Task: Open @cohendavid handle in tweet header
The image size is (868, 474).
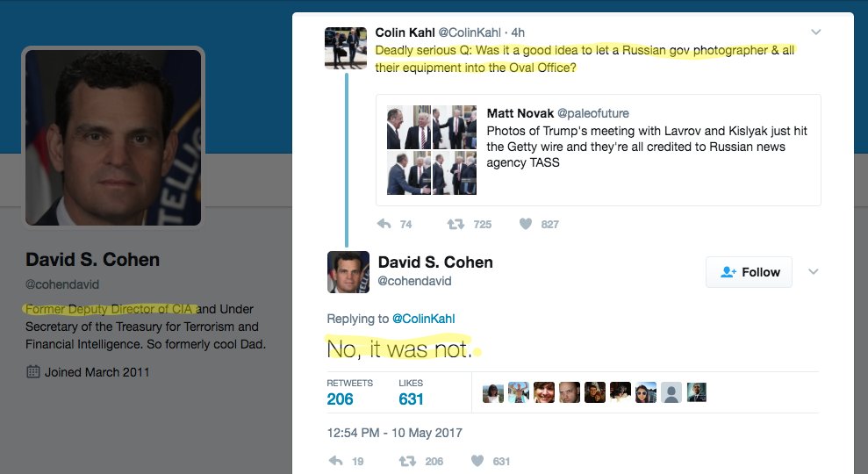Action: (x=414, y=281)
